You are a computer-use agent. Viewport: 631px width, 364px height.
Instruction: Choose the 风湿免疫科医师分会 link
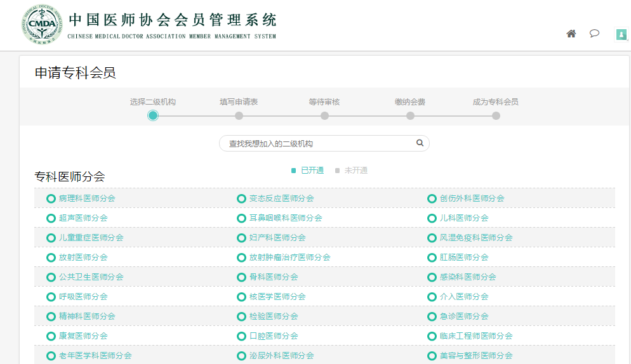click(476, 238)
